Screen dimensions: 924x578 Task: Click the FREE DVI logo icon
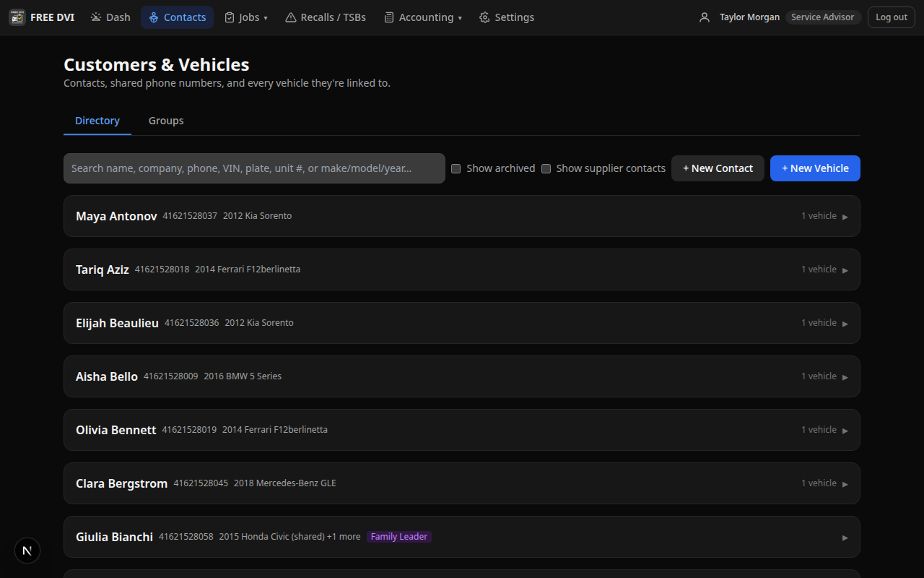click(x=17, y=17)
